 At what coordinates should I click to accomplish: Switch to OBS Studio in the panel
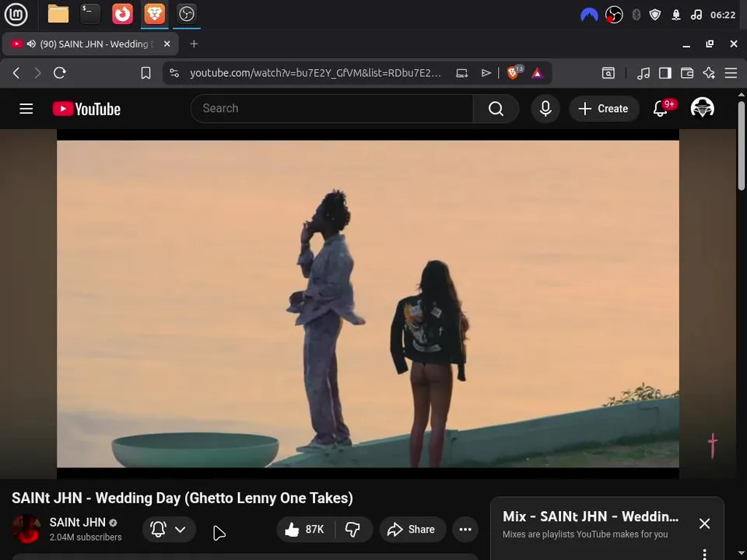pos(186,14)
